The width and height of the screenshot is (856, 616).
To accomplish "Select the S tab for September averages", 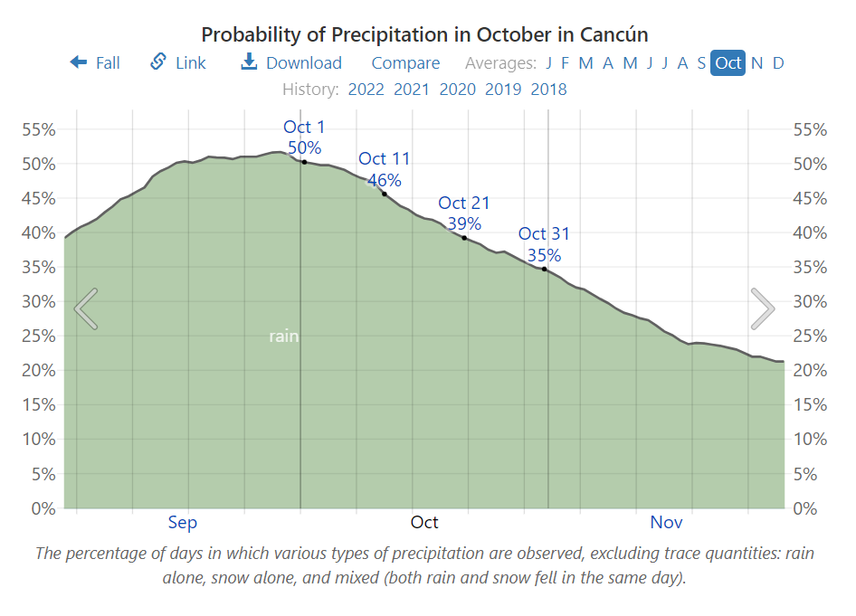I will click(x=700, y=62).
